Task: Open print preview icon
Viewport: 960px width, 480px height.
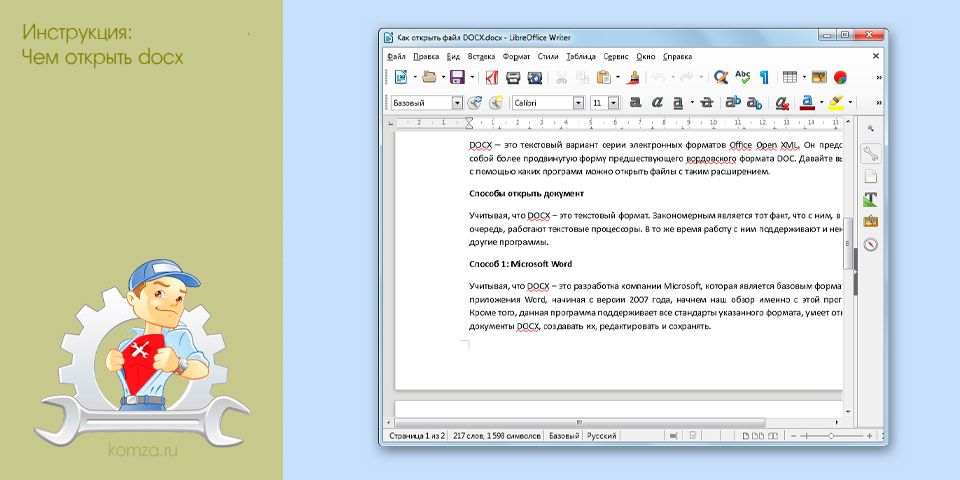Action: (x=534, y=77)
